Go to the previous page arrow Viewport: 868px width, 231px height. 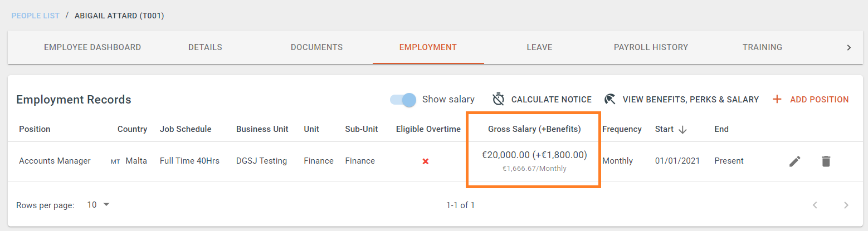[x=815, y=205]
